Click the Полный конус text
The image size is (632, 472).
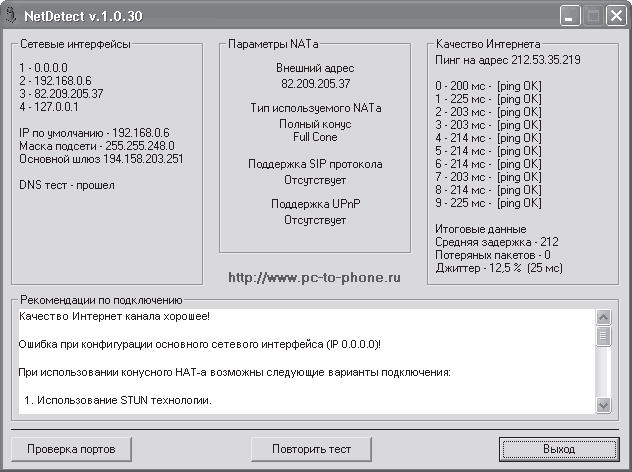[315, 124]
